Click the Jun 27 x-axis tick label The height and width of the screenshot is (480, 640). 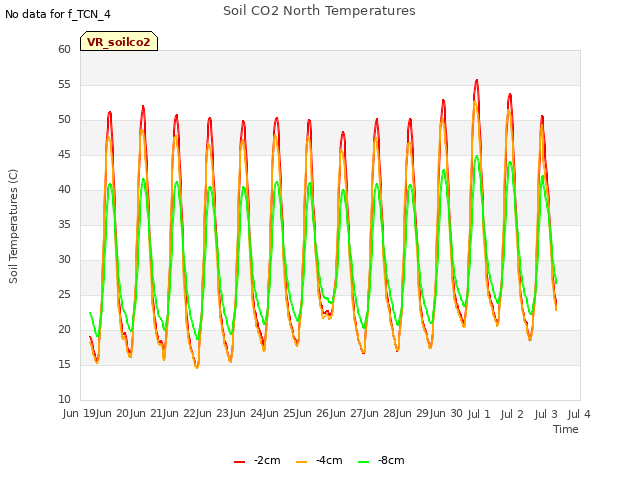(345, 413)
